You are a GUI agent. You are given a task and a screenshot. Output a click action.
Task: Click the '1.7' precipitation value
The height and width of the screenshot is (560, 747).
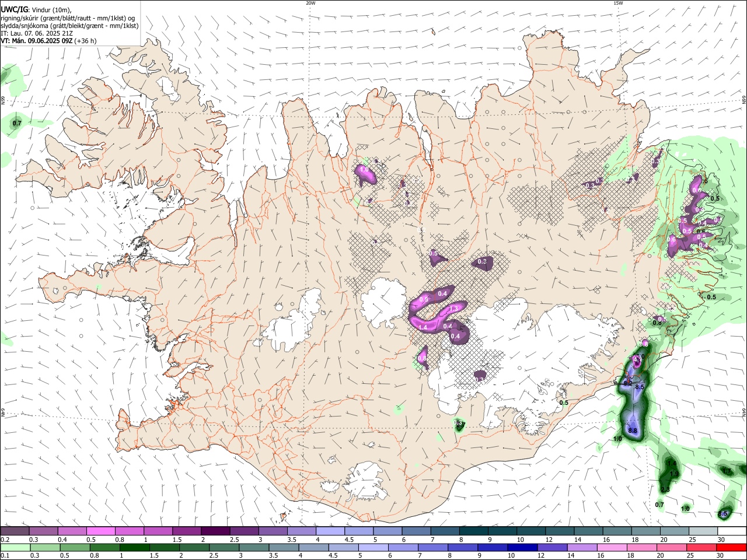pyautogui.click(x=727, y=471)
